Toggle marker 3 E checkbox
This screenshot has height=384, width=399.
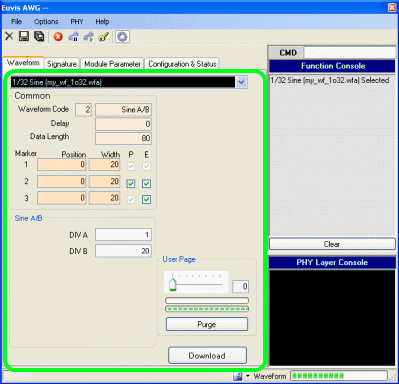146,199
